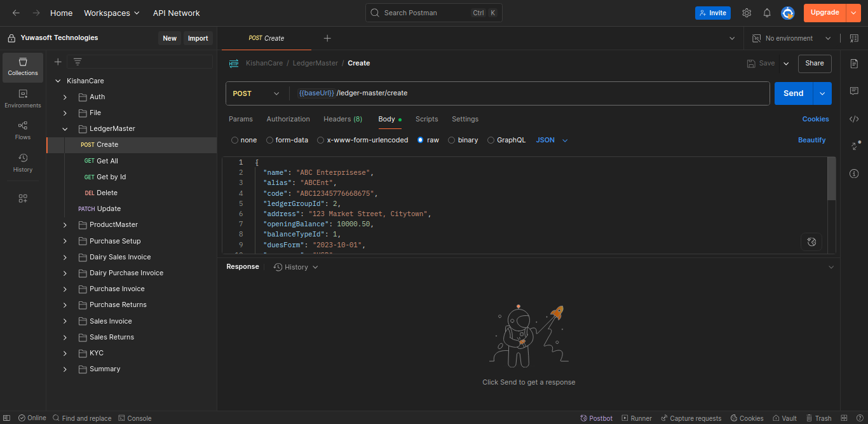The width and height of the screenshot is (868, 424).
Task: Click the body editor vertical scrollbar
Action: pos(831,179)
